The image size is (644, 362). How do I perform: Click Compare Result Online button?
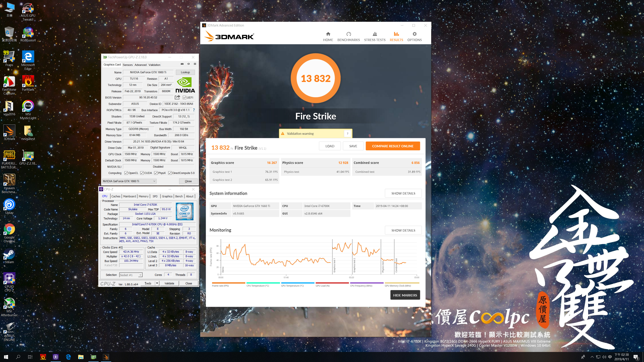click(392, 146)
